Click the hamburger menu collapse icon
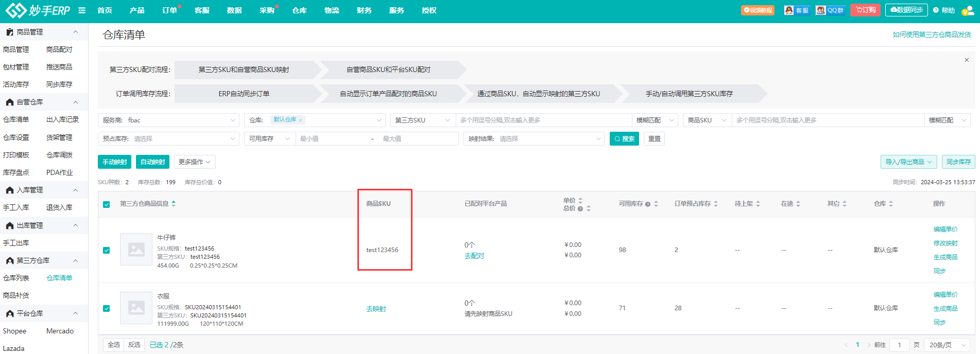This screenshot has width=980, height=354. point(82,10)
